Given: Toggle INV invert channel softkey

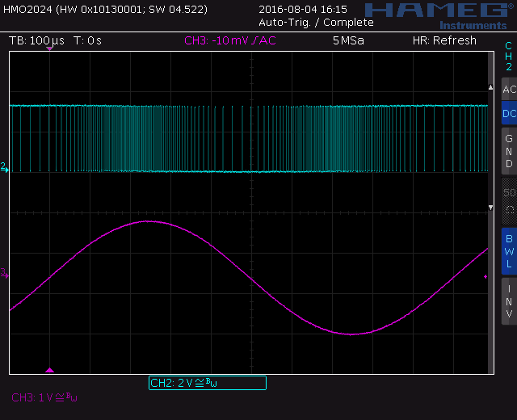Looking at the screenshot, I should pyautogui.click(x=509, y=300).
